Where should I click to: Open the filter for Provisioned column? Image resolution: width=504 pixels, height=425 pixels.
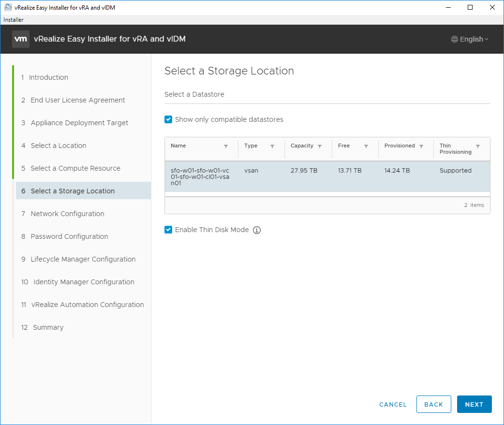[x=421, y=146]
